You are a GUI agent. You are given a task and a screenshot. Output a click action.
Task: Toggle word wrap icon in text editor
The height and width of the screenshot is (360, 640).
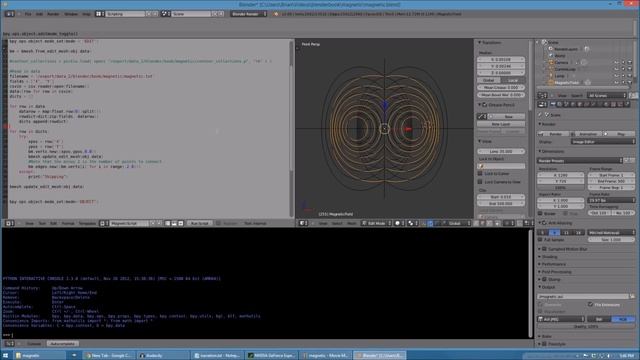pyautogui.click(x=174, y=223)
